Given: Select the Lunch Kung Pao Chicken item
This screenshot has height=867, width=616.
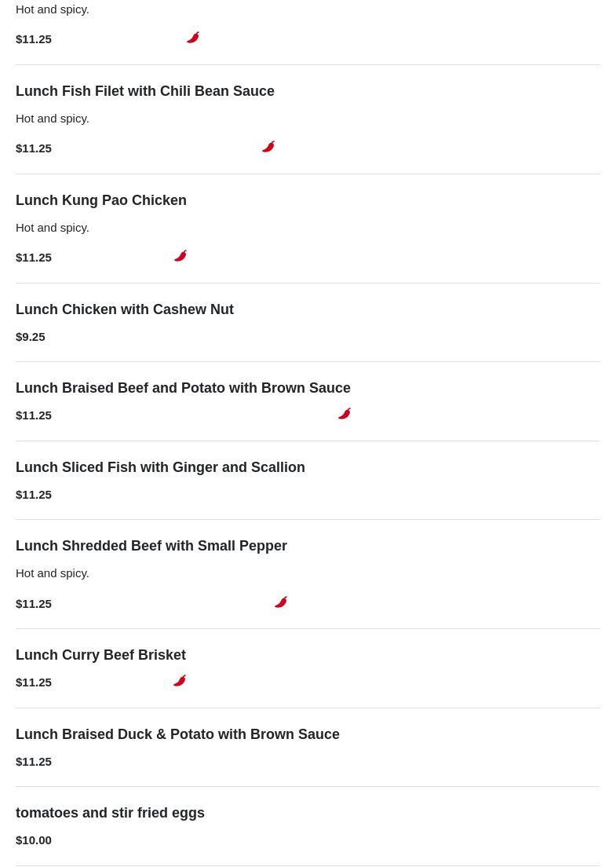Looking at the screenshot, I should pos(101,200).
